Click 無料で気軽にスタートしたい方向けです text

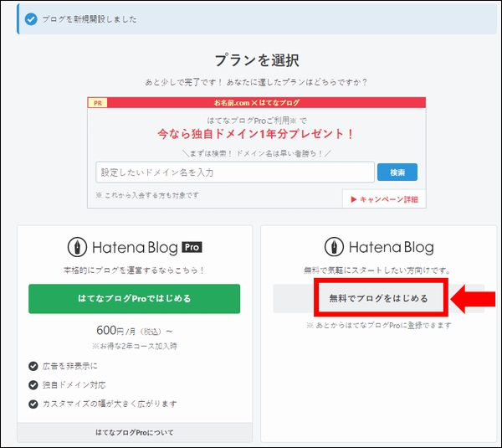[377, 270]
